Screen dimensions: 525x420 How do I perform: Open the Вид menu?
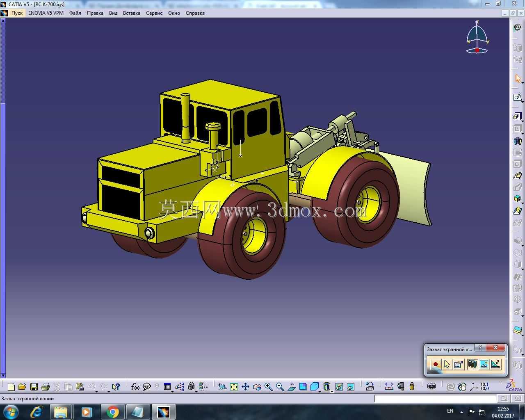pyautogui.click(x=113, y=13)
